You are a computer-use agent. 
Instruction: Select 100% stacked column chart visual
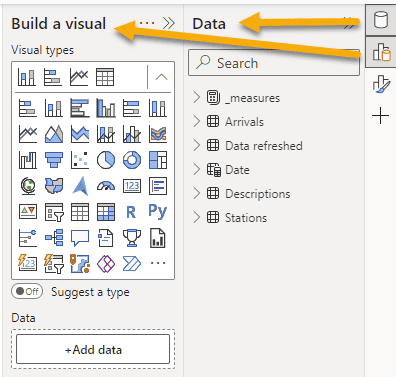tap(158, 108)
